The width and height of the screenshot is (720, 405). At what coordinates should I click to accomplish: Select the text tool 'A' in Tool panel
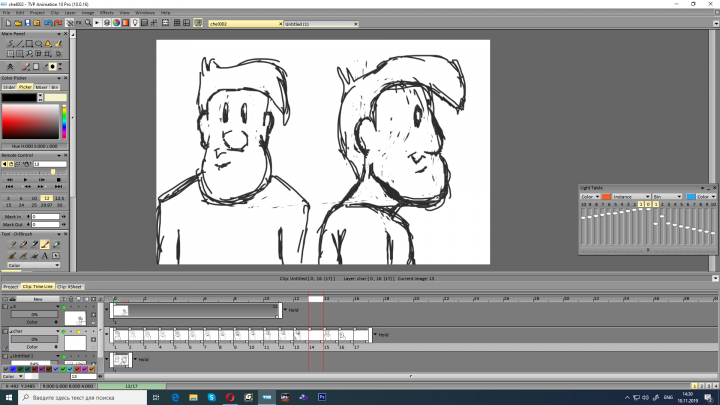(45, 256)
